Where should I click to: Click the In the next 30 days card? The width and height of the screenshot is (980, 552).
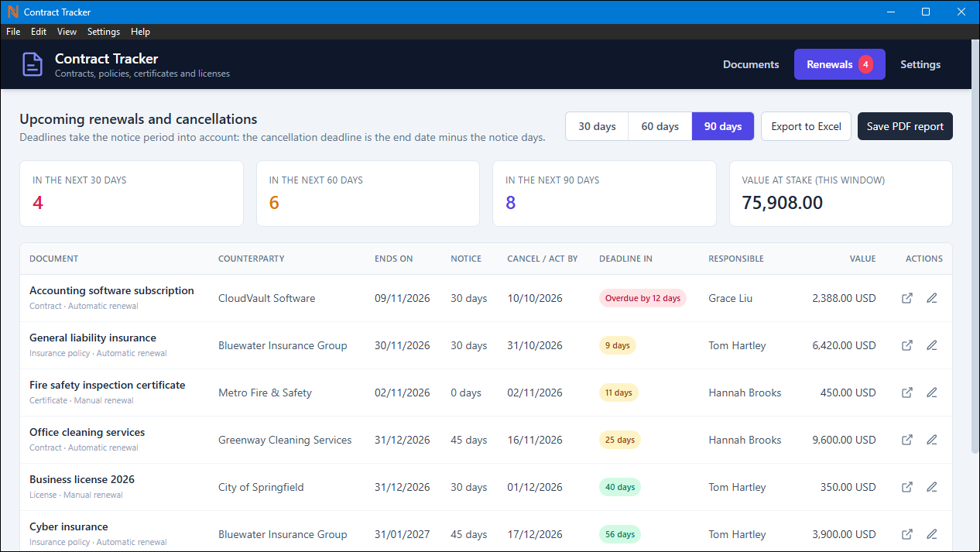pos(132,194)
